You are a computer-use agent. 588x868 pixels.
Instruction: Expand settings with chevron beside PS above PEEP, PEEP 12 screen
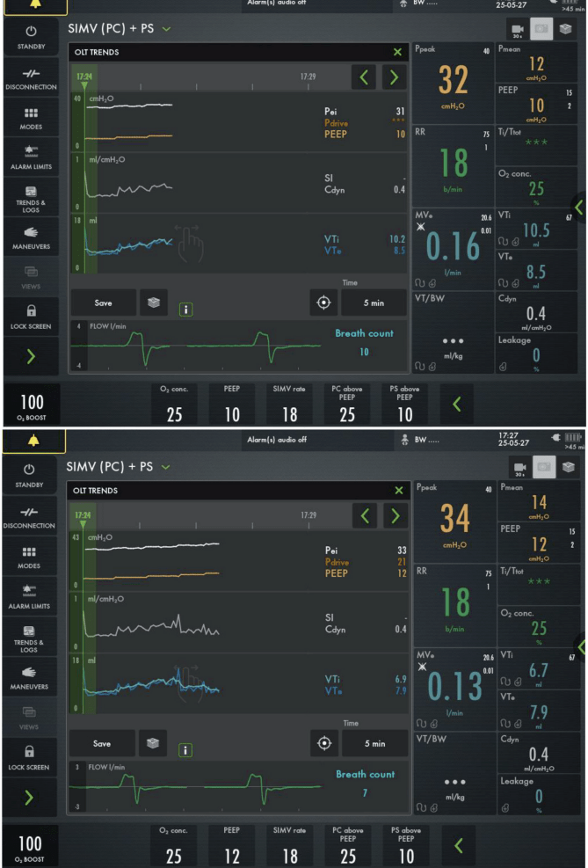click(x=457, y=846)
